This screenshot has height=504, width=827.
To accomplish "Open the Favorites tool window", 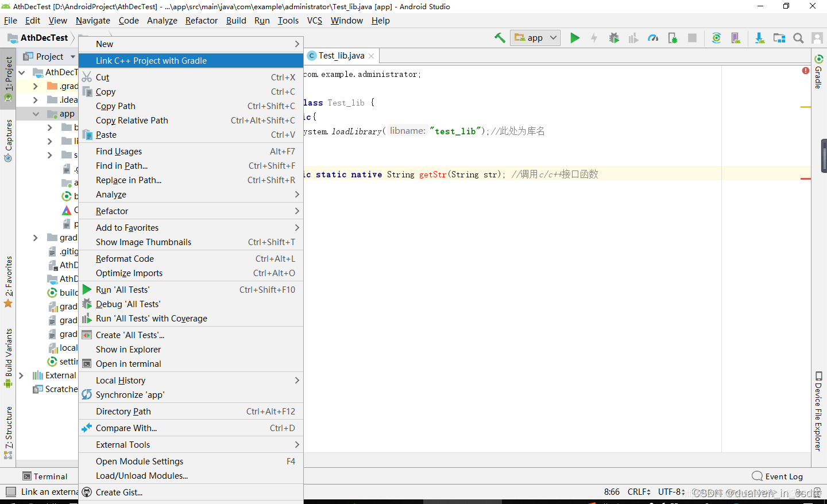I will click(x=8, y=281).
